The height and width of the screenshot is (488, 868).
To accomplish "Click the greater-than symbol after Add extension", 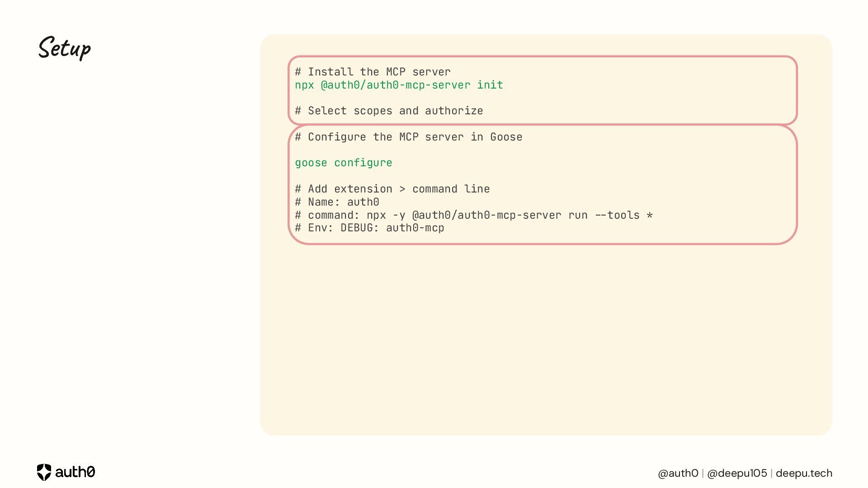I will (x=402, y=189).
